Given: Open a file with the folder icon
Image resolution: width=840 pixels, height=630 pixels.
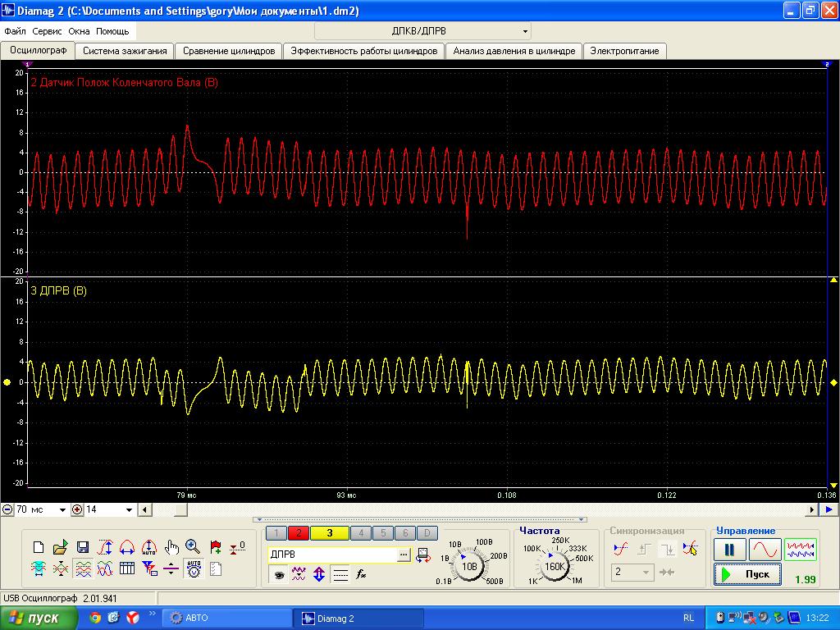Looking at the screenshot, I should click(61, 547).
